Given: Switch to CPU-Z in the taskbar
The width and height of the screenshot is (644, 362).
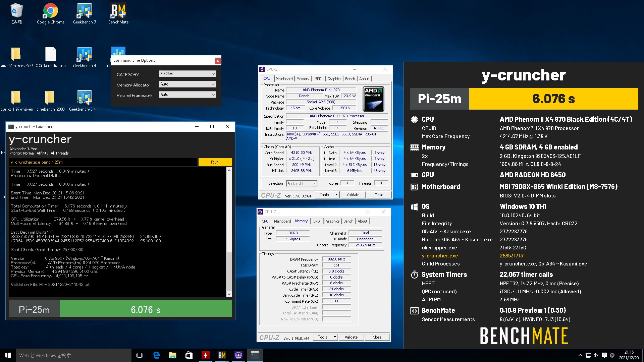Looking at the screenshot, I should (238, 355).
